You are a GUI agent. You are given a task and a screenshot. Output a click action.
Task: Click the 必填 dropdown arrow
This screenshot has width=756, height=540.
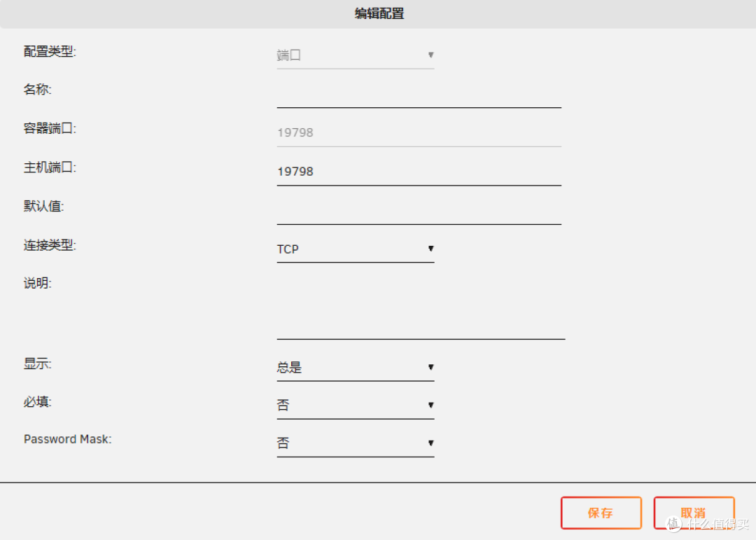pos(431,405)
